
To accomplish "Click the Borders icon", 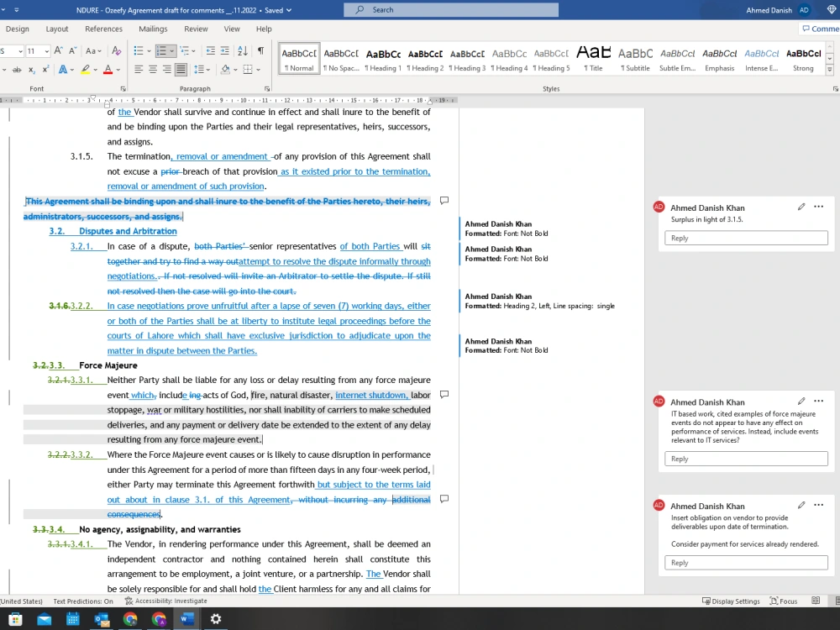I will click(x=248, y=69).
